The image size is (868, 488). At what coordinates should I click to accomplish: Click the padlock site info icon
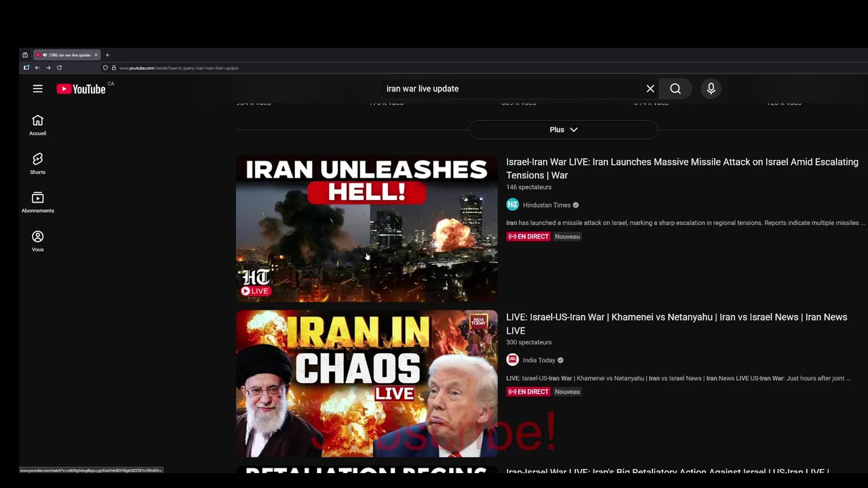(114, 68)
